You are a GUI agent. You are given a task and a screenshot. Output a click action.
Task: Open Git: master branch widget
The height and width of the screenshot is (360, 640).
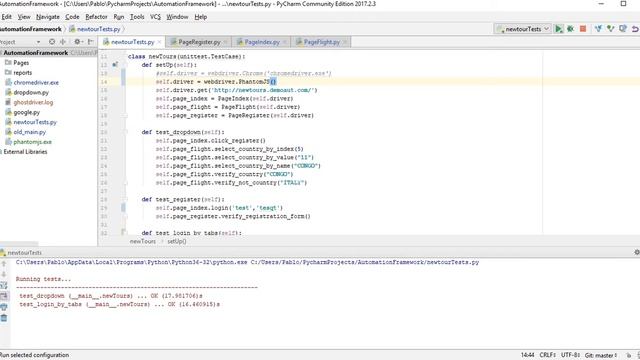click(601, 355)
